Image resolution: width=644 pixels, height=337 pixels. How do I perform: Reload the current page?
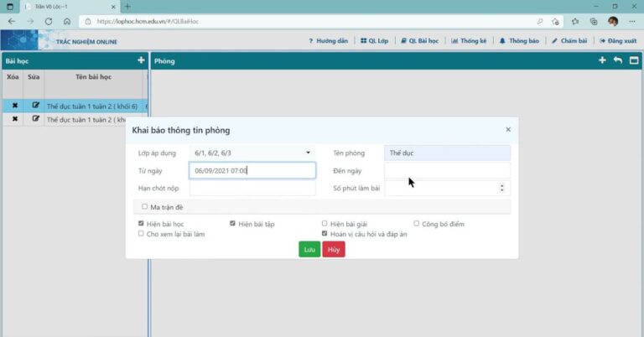coord(49,21)
